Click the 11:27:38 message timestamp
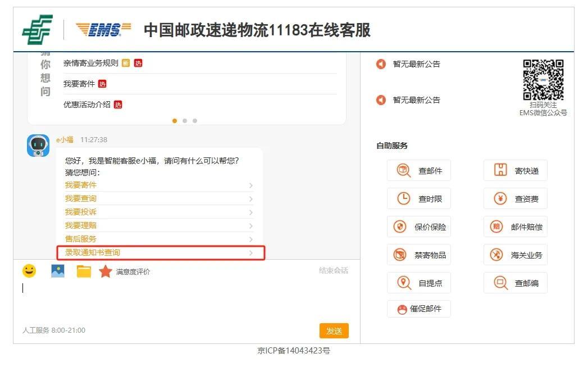Screen dimensions: 588x367 [x=94, y=139]
